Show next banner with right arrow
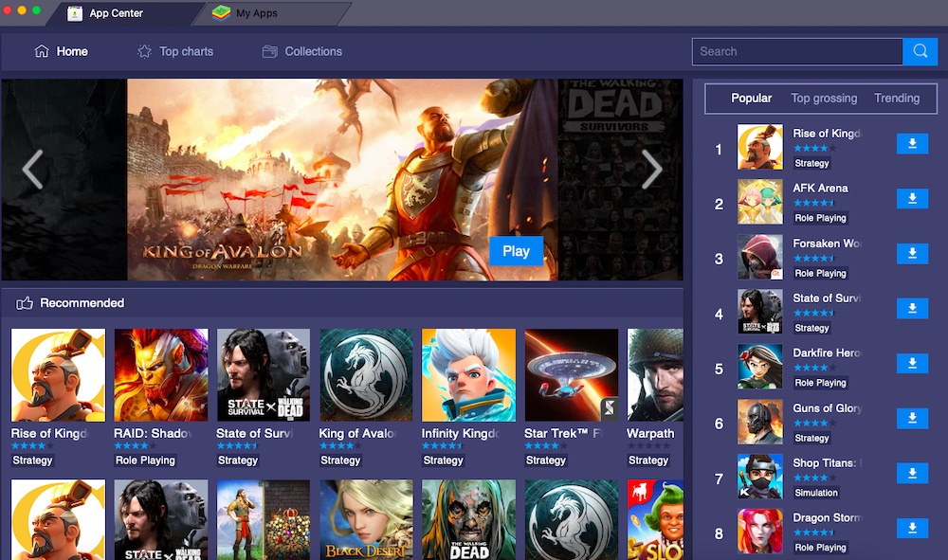Screen dimensions: 948x560 coord(651,170)
